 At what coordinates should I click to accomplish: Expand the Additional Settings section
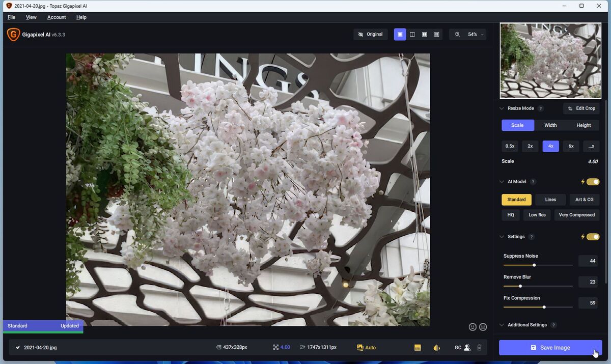click(502, 325)
